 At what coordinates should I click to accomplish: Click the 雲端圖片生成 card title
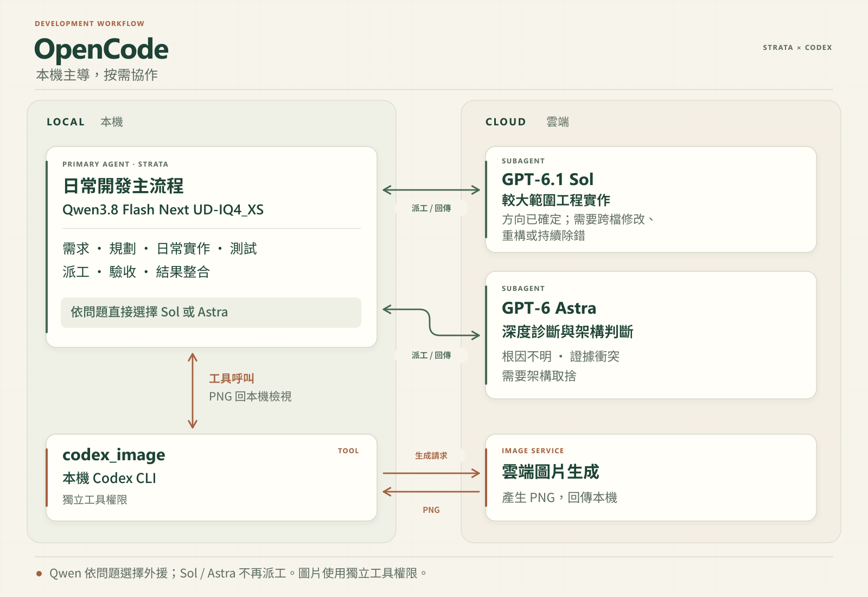click(550, 472)
